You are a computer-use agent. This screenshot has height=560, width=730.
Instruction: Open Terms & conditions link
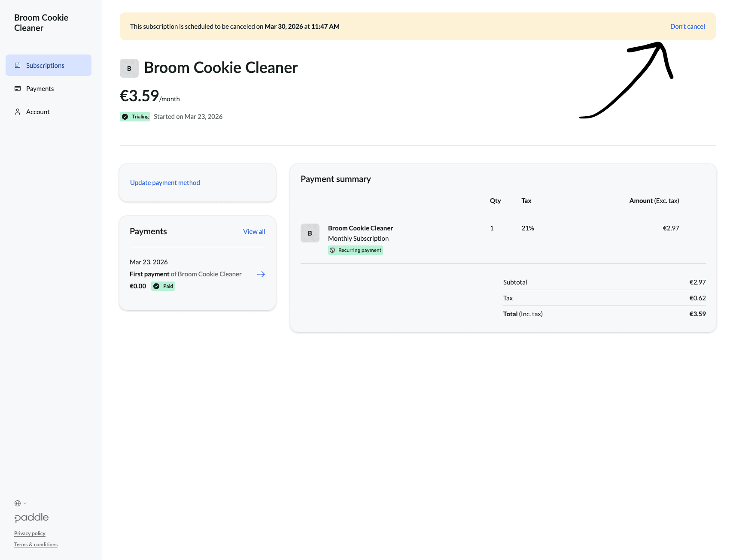(x=36, y=545)
